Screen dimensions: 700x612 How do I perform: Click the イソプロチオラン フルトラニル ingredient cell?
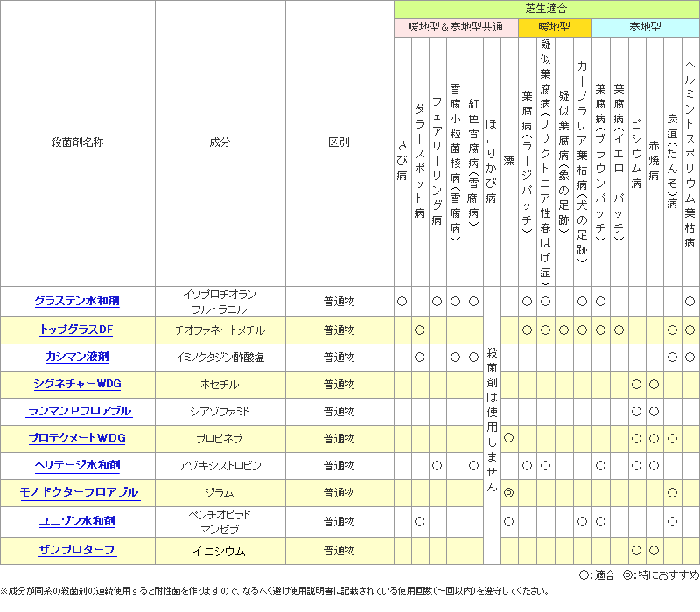coord(220,302)
